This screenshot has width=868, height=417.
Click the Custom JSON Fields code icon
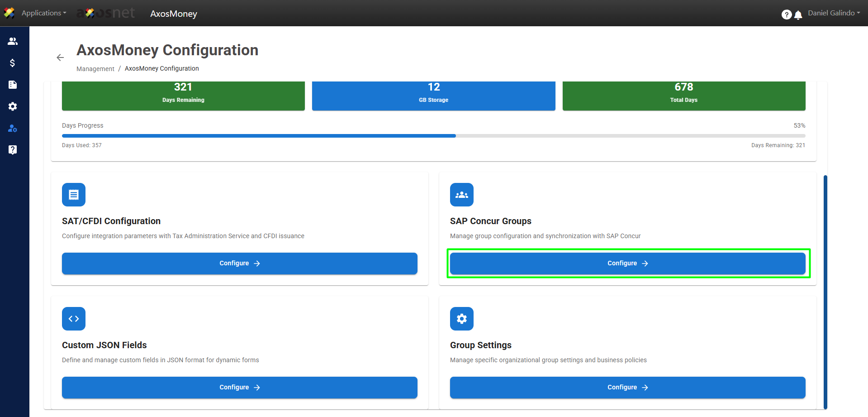pyautogui.click(x=74, y=319)
